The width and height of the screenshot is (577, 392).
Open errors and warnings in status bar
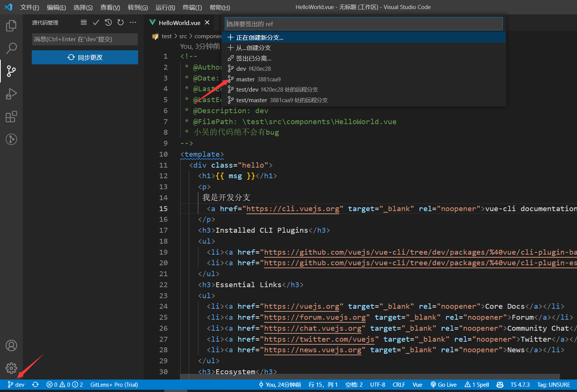[65, 385]
